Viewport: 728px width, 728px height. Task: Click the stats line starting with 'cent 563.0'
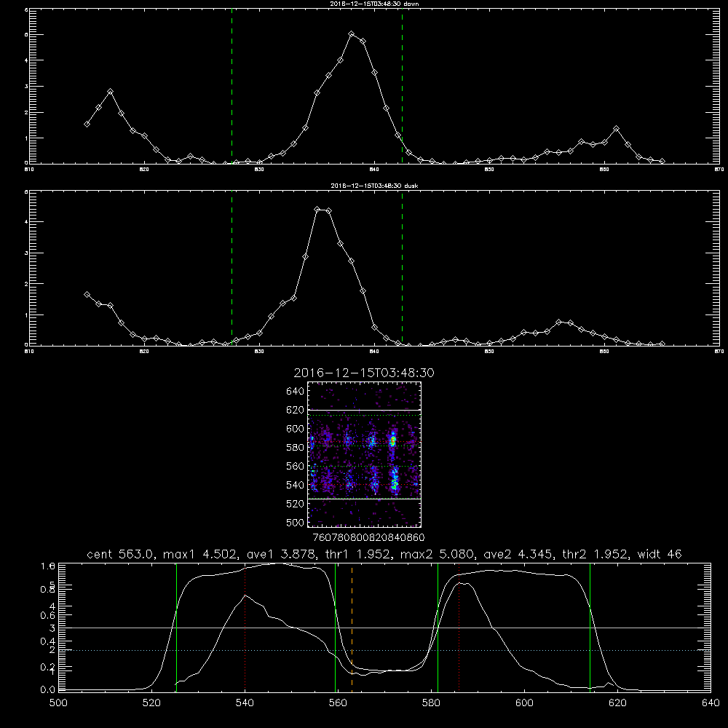pyautogui.click(x=384, y=554)
